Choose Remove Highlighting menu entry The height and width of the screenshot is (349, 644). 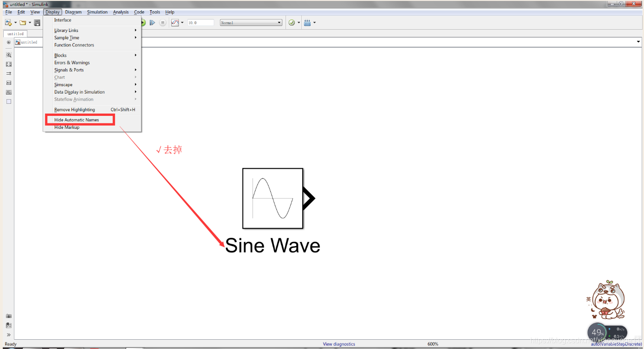click(x=92, y=110)
